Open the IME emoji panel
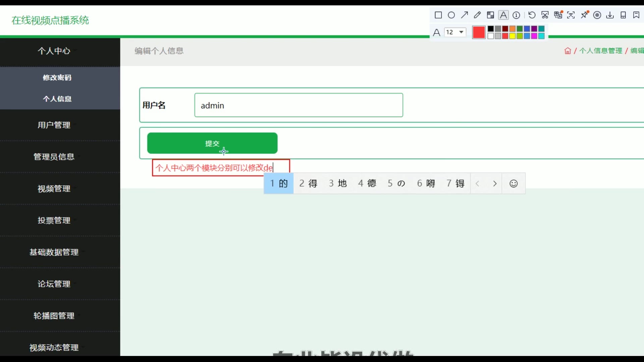 pos(514,183)
